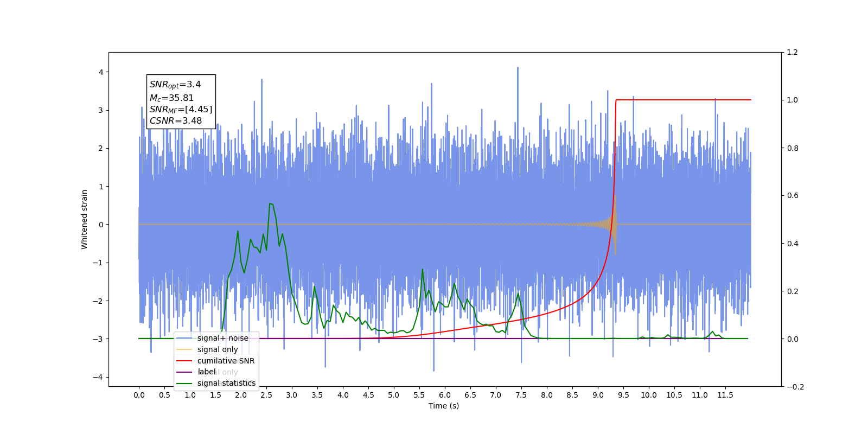Screen dimensions: 868x434
Task: Click the blue line sample in the legend
Action: point(184,338)
